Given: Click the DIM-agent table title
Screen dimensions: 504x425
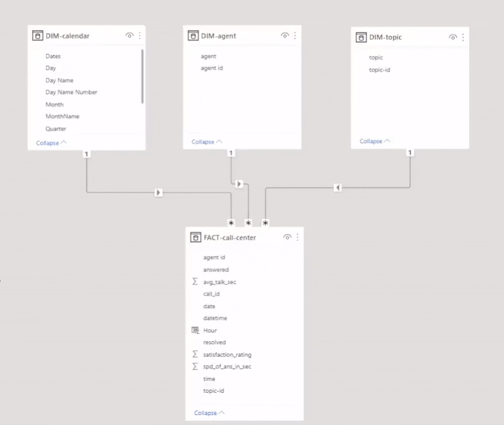Looking at the screenshot, I should pos(219,36).
